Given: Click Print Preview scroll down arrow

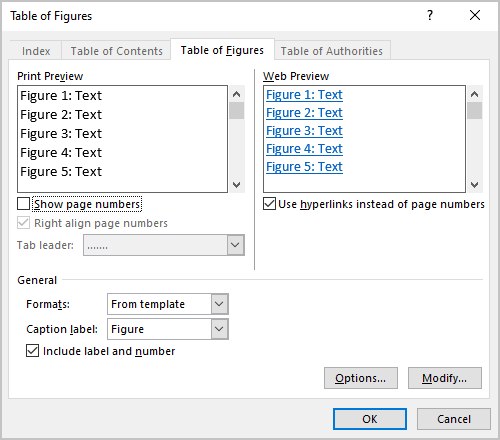Looking at the screenshot, I should (x=237, y=184).
